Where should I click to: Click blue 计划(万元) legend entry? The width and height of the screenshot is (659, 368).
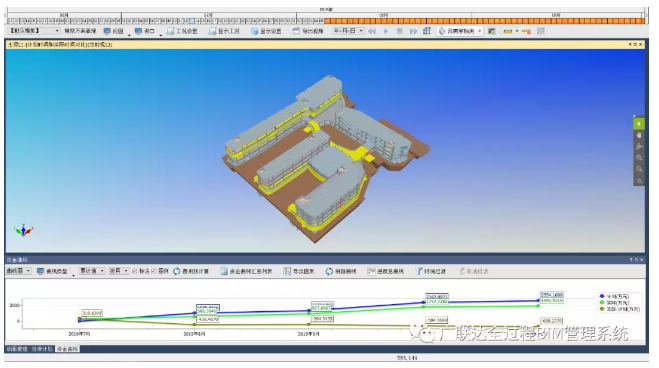pos(614,296)
